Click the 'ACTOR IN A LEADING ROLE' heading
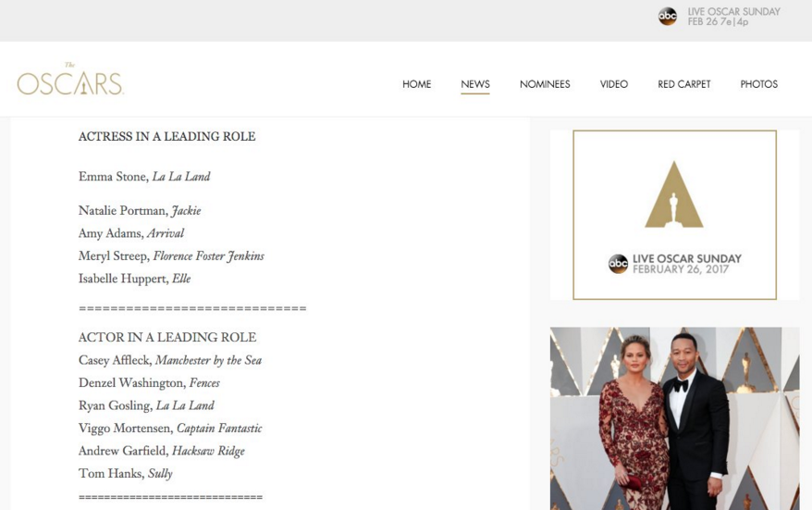The width and height of the screenshot is (812, 510). coord(167,338)
